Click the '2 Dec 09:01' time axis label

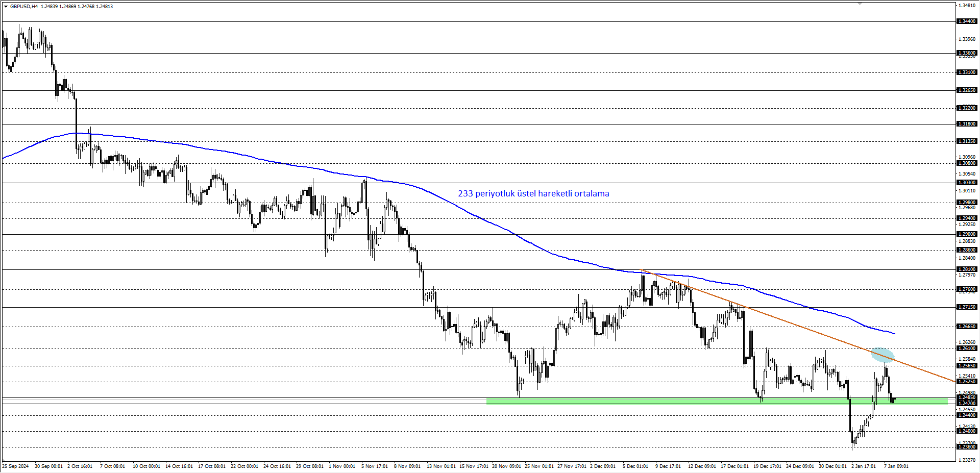(603, 466)
